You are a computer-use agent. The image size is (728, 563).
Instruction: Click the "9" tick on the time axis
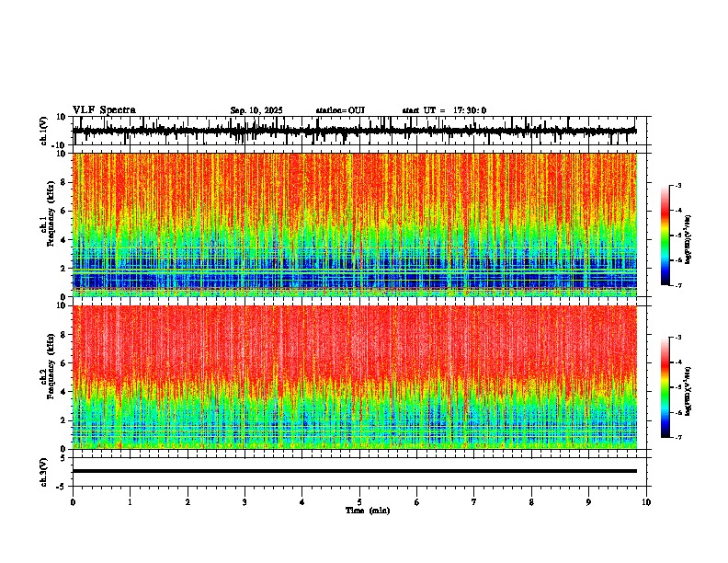tap(588, 502)
